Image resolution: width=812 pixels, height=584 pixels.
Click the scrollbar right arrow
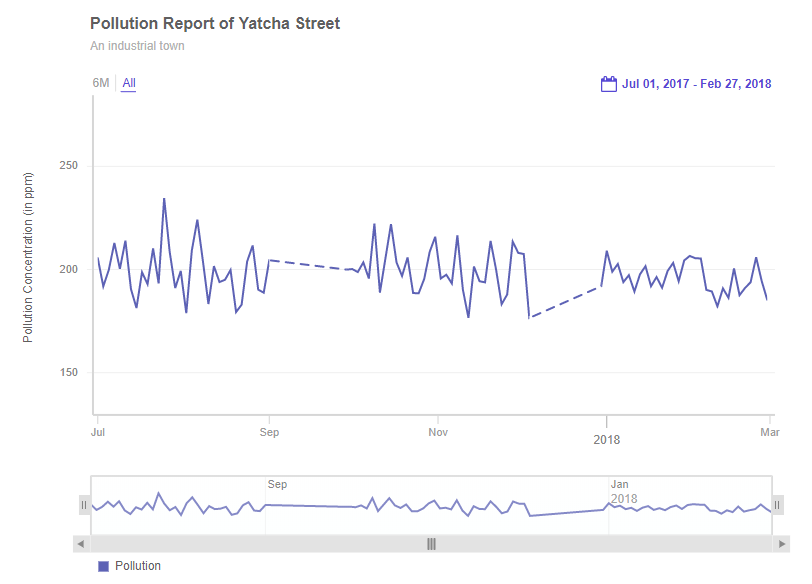click(x=782, y=544)
